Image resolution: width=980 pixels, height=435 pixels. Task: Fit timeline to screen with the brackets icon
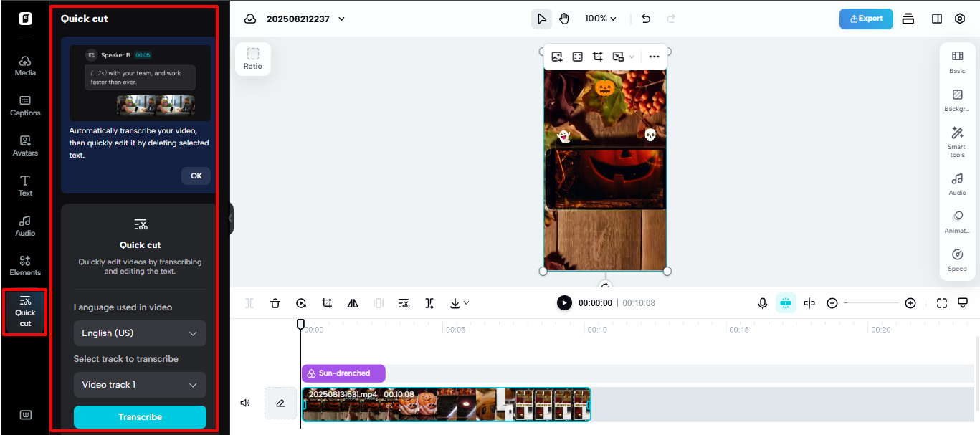[x=942, y=303]
